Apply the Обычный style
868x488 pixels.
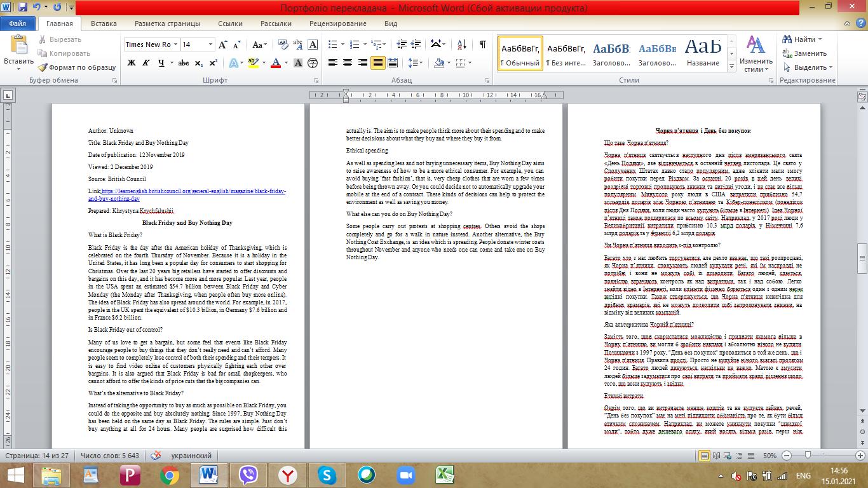[520, 53]
